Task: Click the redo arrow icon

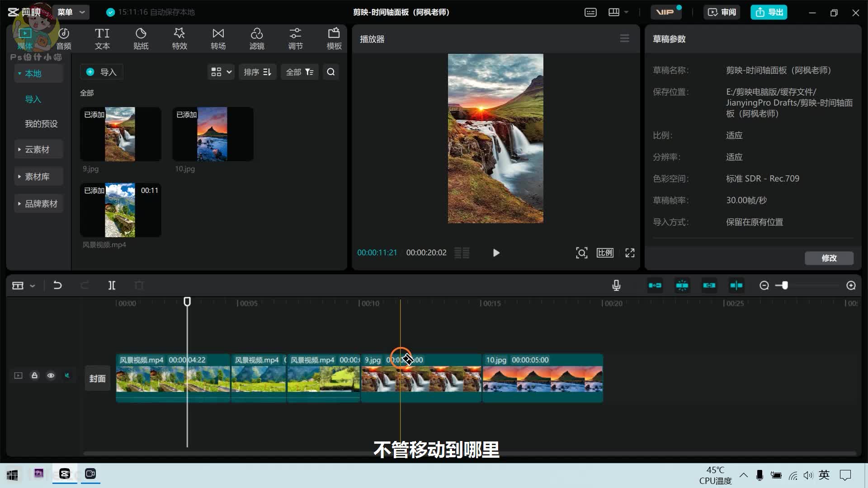Action: click(x=84, y=286)
